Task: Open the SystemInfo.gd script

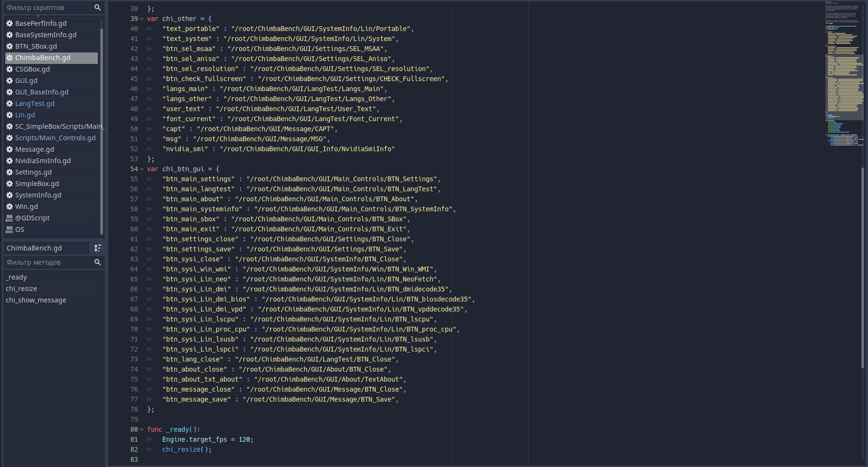Action: [52, 195]
